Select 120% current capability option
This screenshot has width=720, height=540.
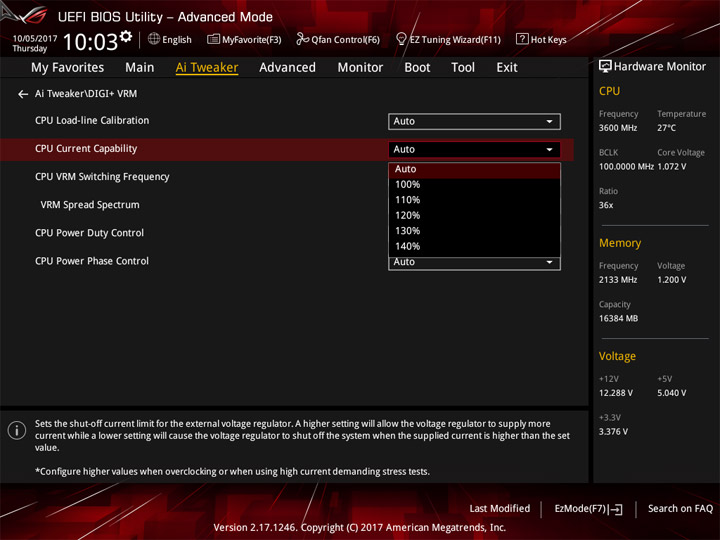[x=474, y=215]
